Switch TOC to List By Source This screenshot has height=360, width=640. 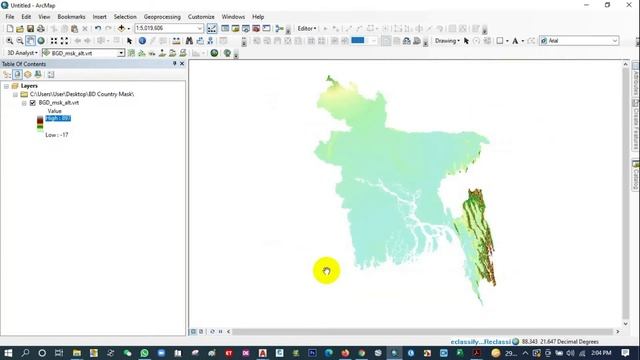[17, 75]
